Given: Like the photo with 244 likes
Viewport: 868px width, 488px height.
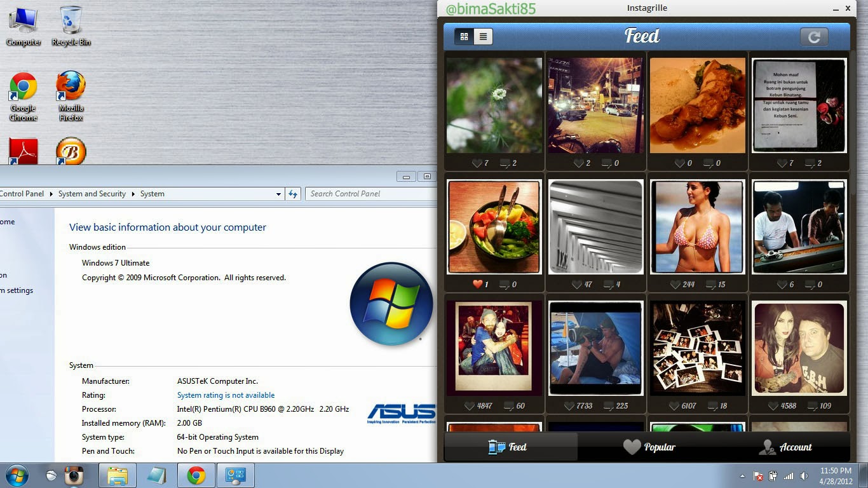Looking at the screenshot, I should 675,285.
